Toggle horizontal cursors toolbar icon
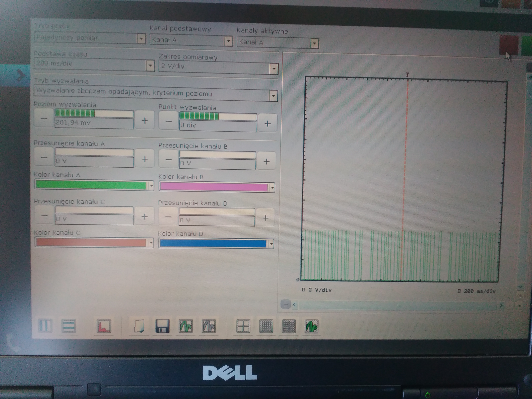Image resolution: width=532 pixels, height=399 pixels. pos(68,326)
